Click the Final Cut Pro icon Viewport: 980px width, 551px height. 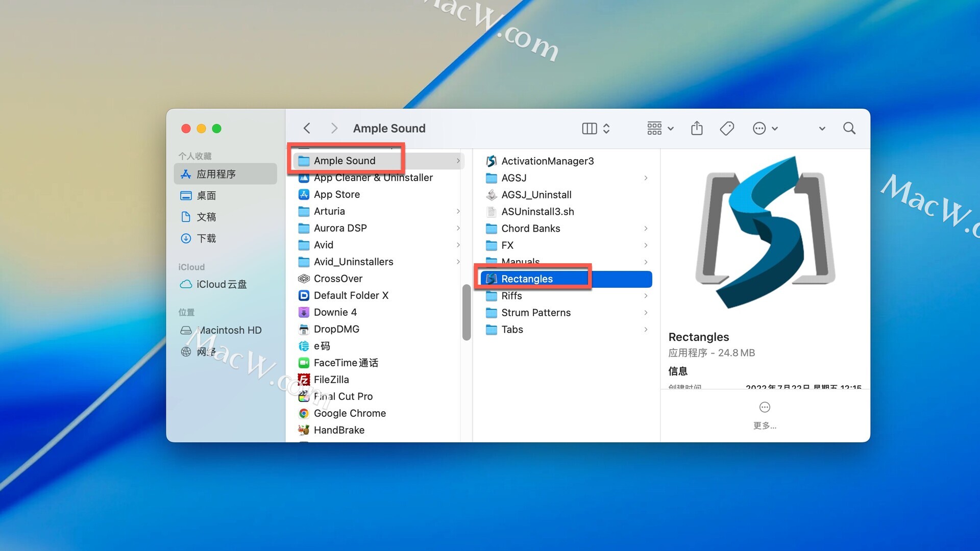point(304,396)
